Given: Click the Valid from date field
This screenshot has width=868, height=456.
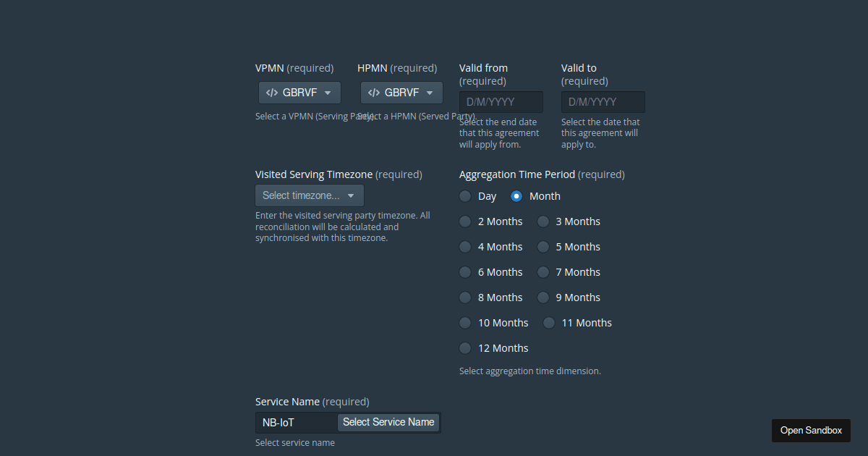Looking at the screenshot, I should pos(501,102).
